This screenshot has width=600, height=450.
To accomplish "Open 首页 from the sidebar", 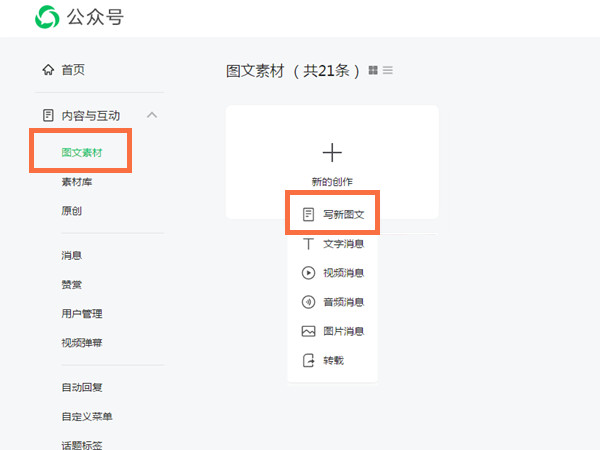I will tap(72, 70).
